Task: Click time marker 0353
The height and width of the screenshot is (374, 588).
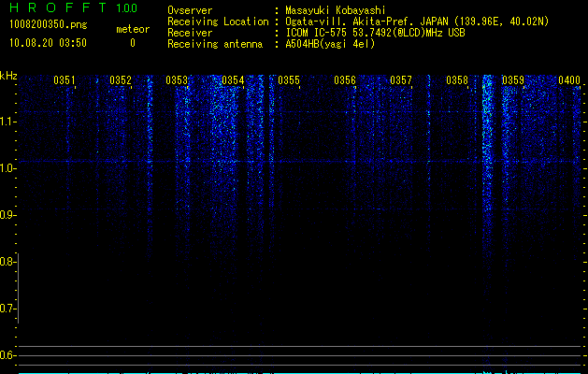Action: click(177, 80)
